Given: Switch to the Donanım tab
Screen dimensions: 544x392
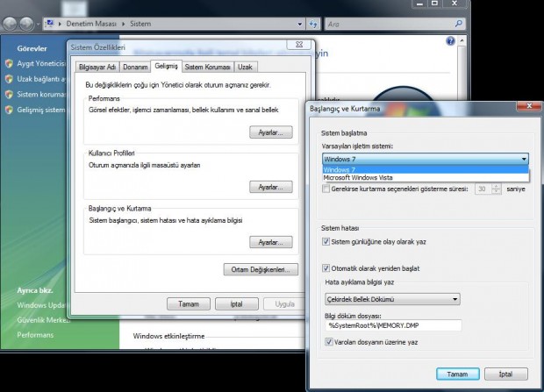Looking at the screenshot, I should coord(135,67).
